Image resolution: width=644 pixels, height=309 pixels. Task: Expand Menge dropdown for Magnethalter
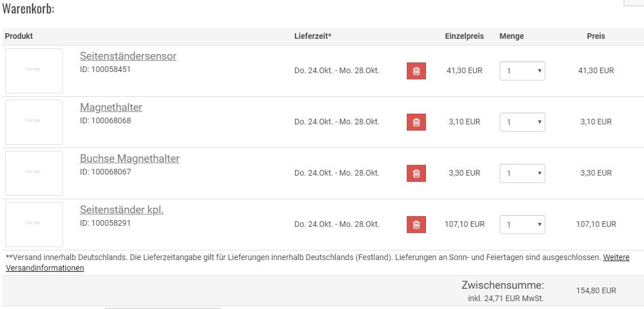(x=522, y=122)
